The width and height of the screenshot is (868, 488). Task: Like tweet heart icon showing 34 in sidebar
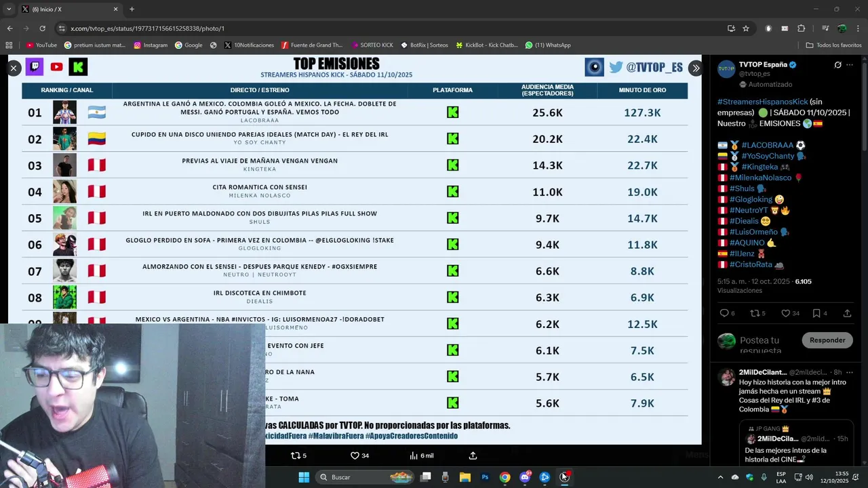pyautogui.click(x=785, y=313)
